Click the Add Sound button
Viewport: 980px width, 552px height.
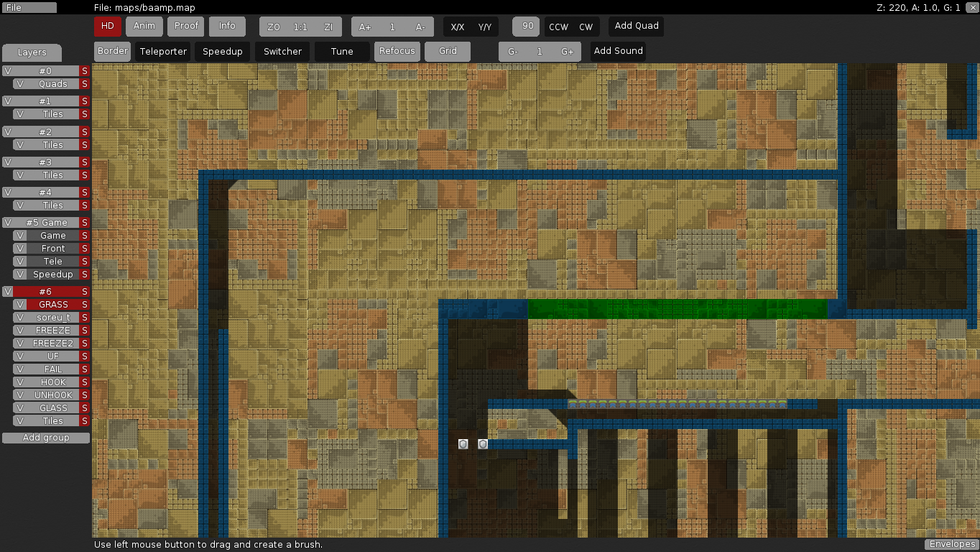[618, 52]
